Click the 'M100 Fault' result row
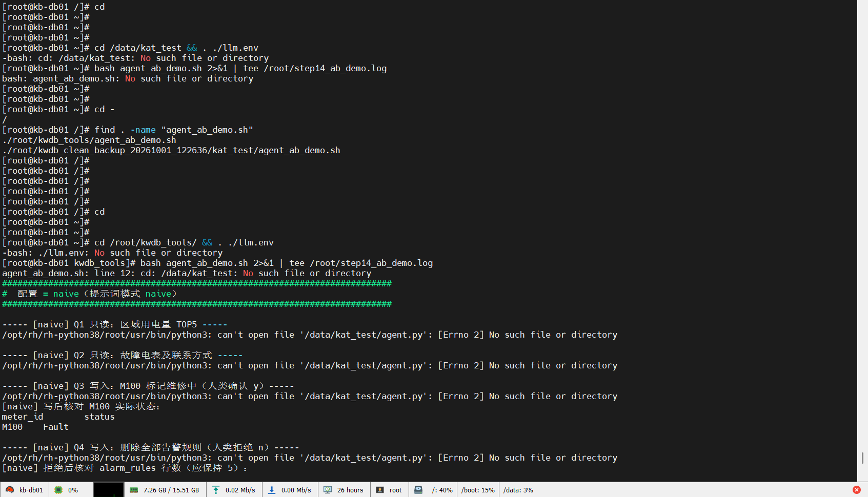 click(35, 427)
